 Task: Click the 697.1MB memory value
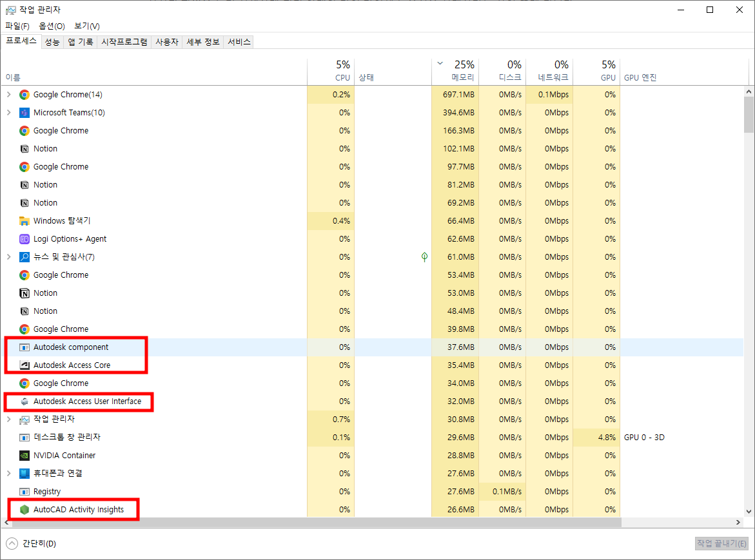[x=458, y=95]
